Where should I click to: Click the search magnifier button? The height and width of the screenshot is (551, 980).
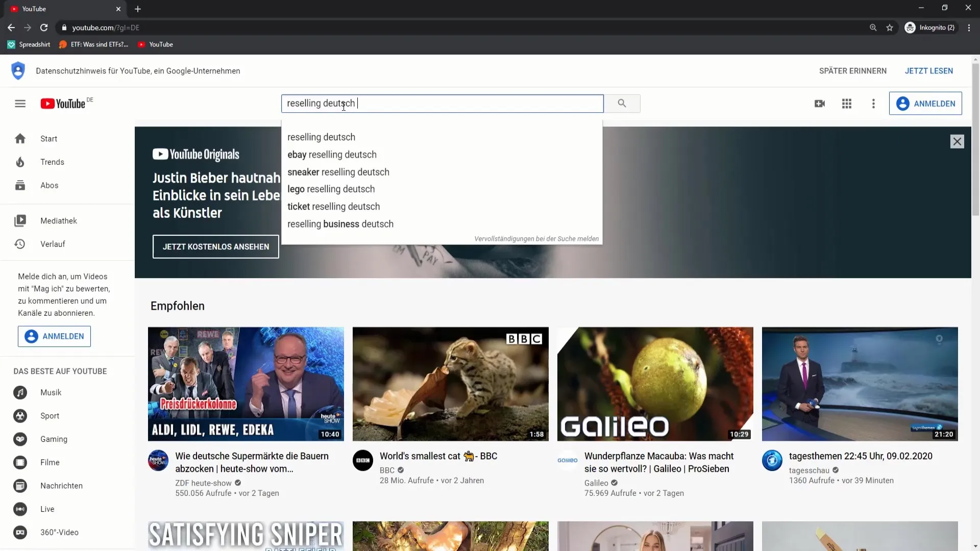622,104
